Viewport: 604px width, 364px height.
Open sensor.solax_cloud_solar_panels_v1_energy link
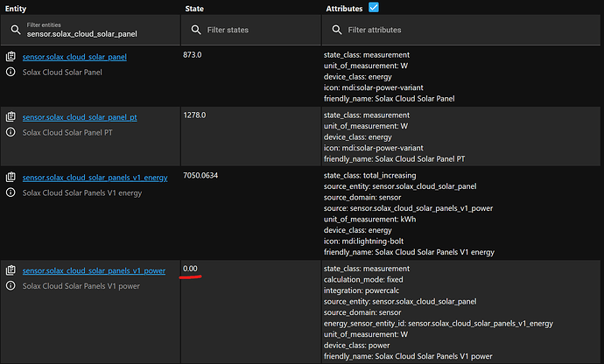pos(95,178)
